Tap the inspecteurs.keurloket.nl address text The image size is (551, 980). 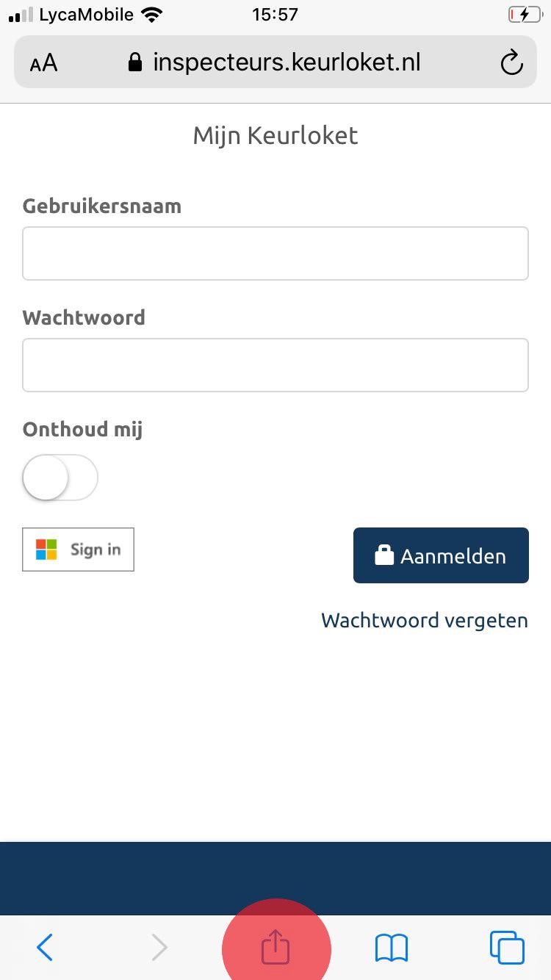pyautogui.click(x=287, y=62)
